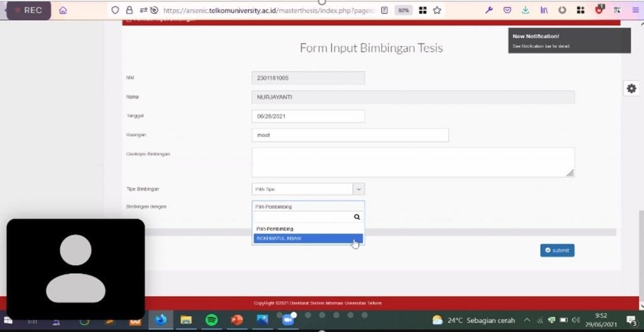Click the submit button
This screenshot has width=644, height=332.
pos(557,250)
